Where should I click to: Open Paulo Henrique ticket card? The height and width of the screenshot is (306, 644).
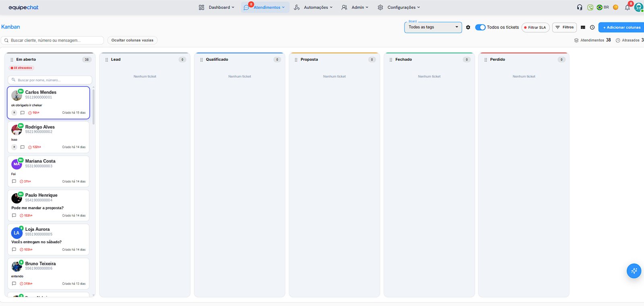(x=48, y=205)
